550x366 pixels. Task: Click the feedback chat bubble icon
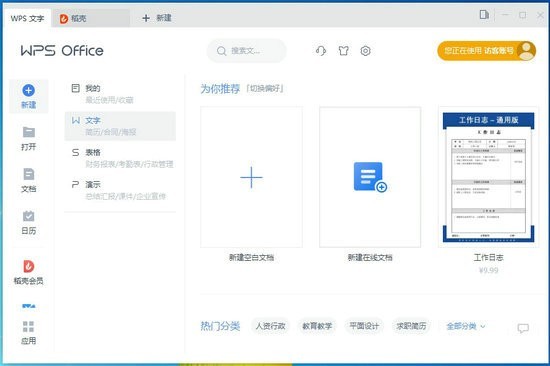[x=523, y=328]
